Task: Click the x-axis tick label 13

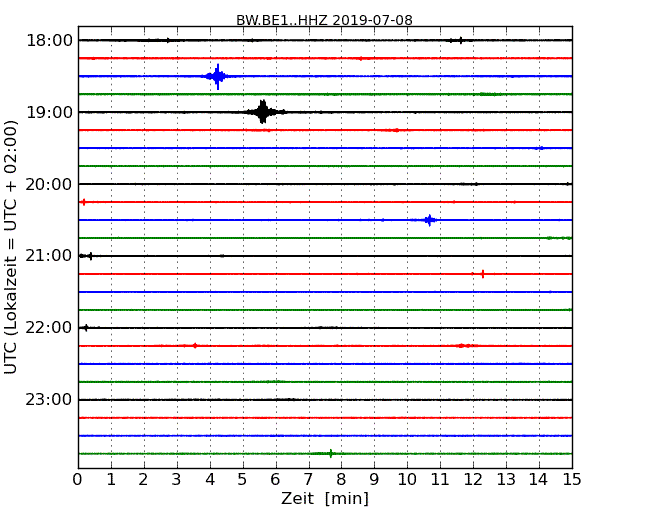Action: (x=506, y=479)
